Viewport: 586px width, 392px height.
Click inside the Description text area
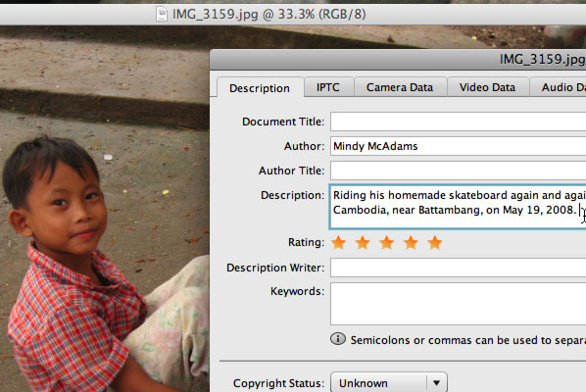458,207
